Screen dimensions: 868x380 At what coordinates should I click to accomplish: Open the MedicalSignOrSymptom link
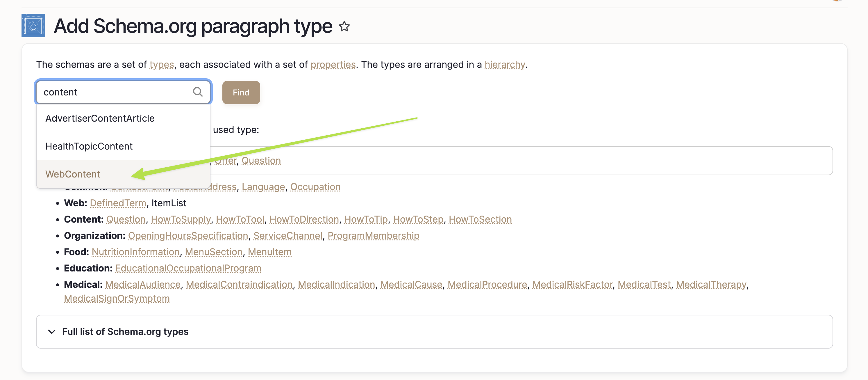[x=117, y=298]
